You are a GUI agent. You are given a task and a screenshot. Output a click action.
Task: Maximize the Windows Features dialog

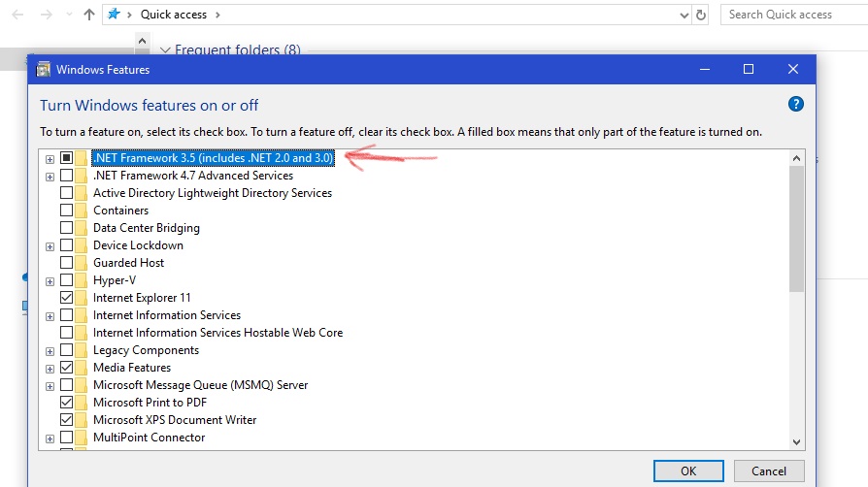(749, 69)
